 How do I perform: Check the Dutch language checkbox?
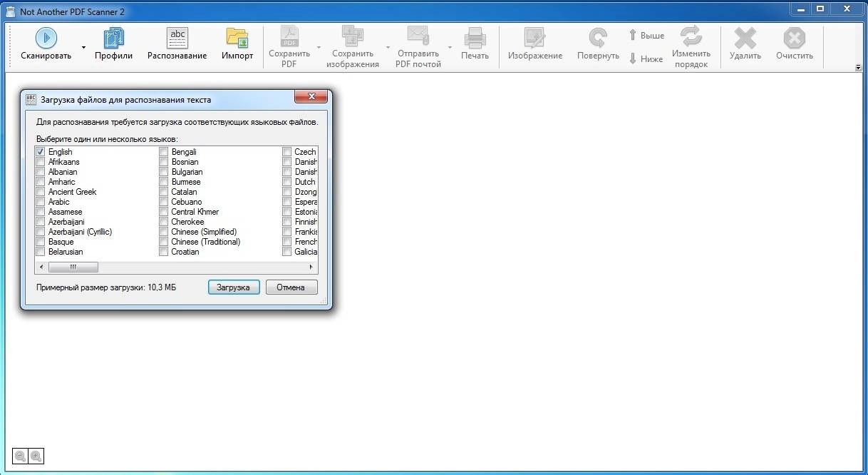pos(286,182)
